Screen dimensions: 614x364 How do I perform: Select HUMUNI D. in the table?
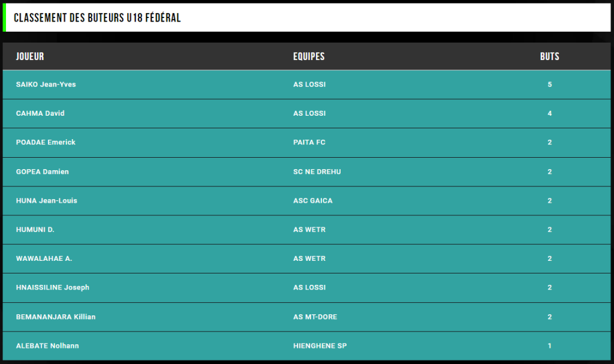[x=35, y=230]
